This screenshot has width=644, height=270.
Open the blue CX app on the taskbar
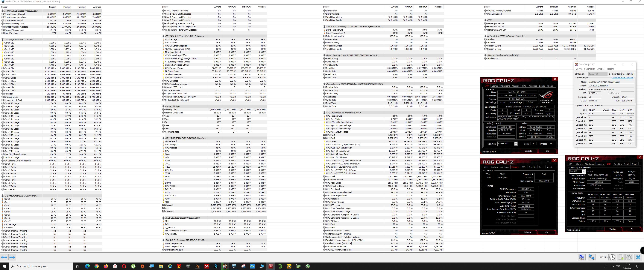pos(253,266)
